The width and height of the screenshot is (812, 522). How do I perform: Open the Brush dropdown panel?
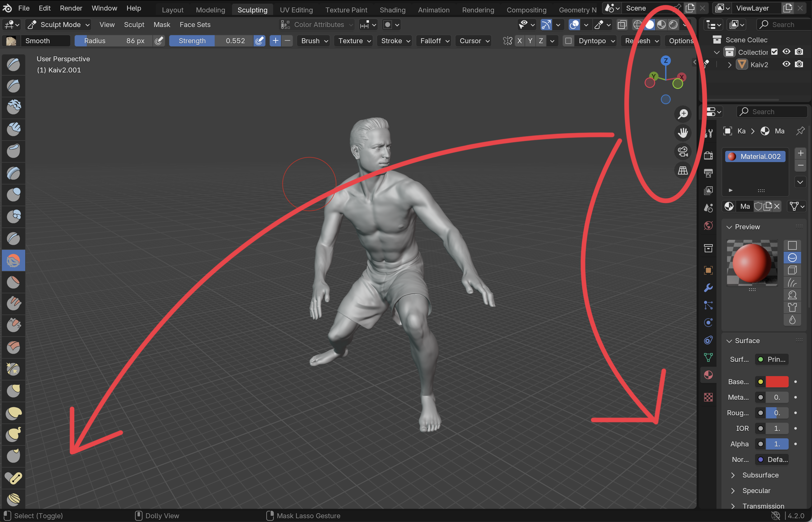(x=314, y=41)
